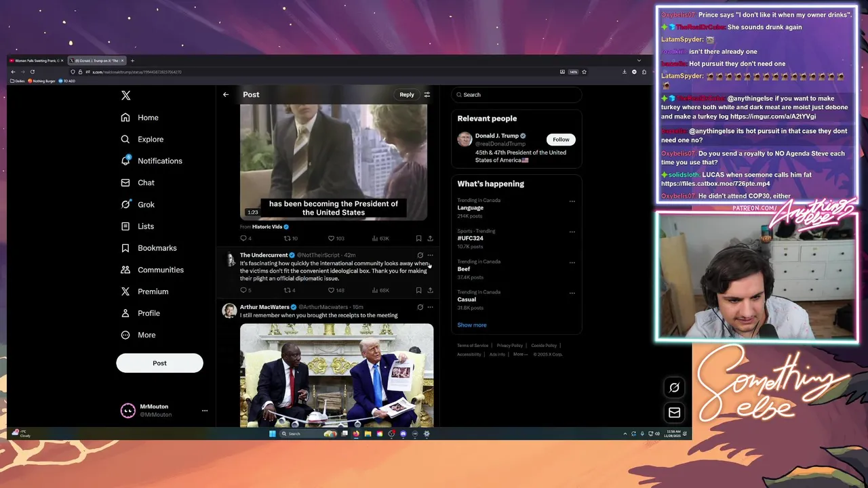View analytics of the 63K views post
This screenshot has width=868, height=488.
[x=380, y=239]
